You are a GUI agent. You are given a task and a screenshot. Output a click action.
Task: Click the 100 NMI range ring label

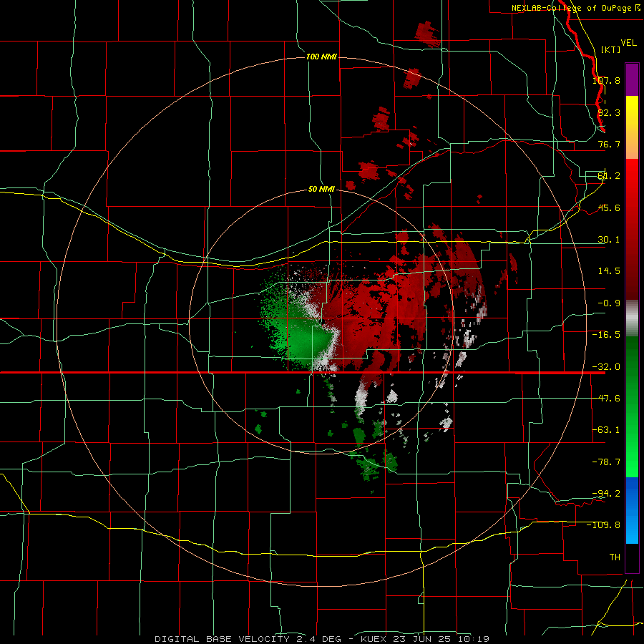click(x=321, y=57)
